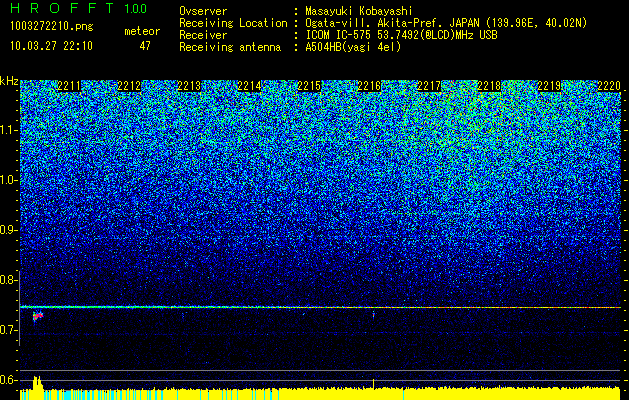Click the HROFFT 1.0.0 title text
Viewport: 629px width, 400px height.
click(x=79, y=8)
